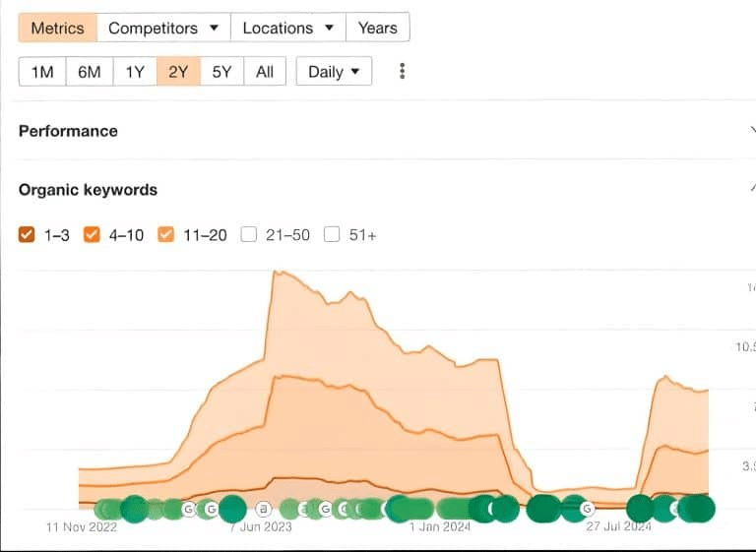Uncheck the 1–3 positions checkbox
The width and height of the screenshot is (756, 552).
pyautogui.click(x=27, y=234)
